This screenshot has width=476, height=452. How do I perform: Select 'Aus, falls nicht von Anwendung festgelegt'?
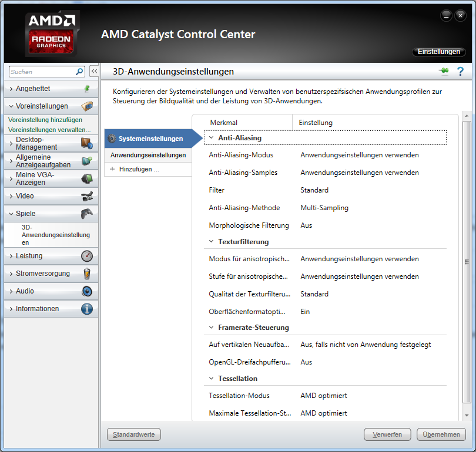tap(366, 345)
